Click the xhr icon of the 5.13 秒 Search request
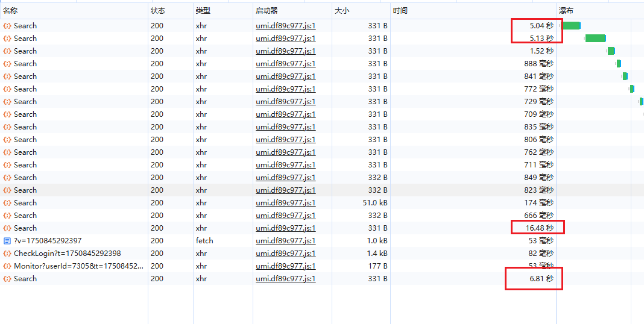The image size is (644, 324). [7, 39]
